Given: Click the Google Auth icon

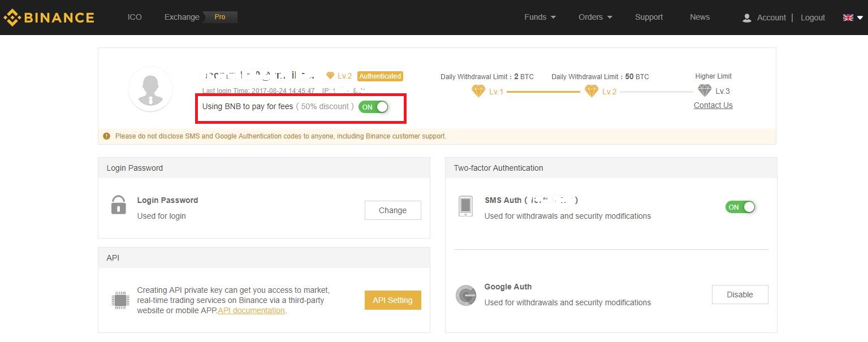Looking at the screenshot, I should click(466, 295).
